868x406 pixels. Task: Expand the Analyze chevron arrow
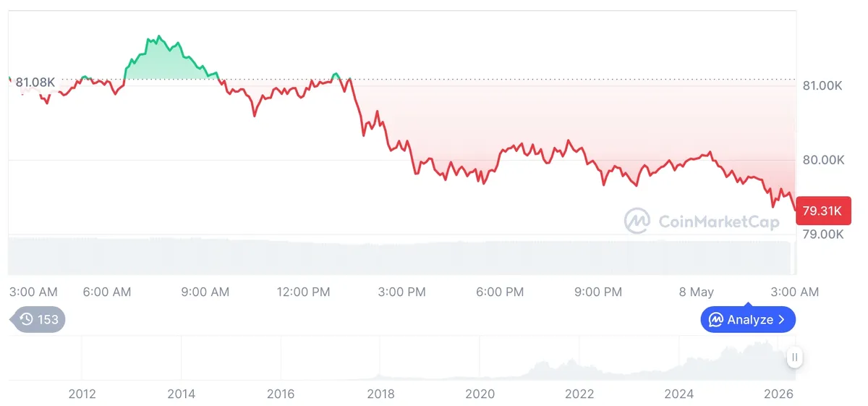pos(781,319)
